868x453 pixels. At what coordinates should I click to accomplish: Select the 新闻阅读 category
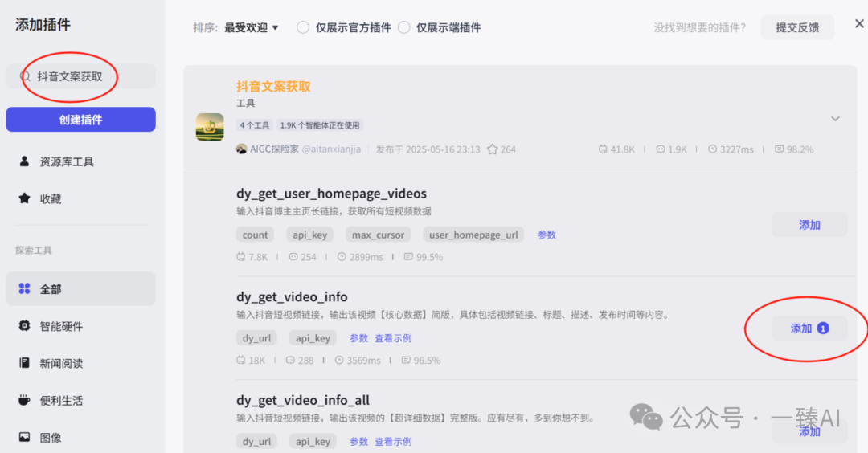click(x=81, y=363)
